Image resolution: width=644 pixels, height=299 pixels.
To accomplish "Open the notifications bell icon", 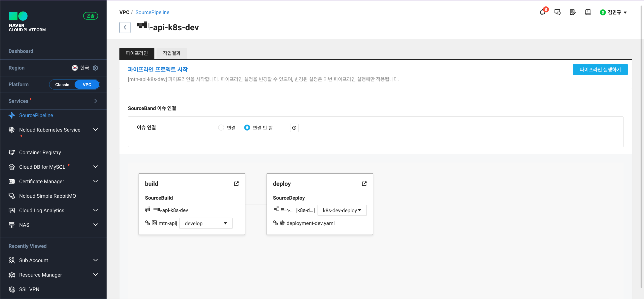I will tap(542, 12).
